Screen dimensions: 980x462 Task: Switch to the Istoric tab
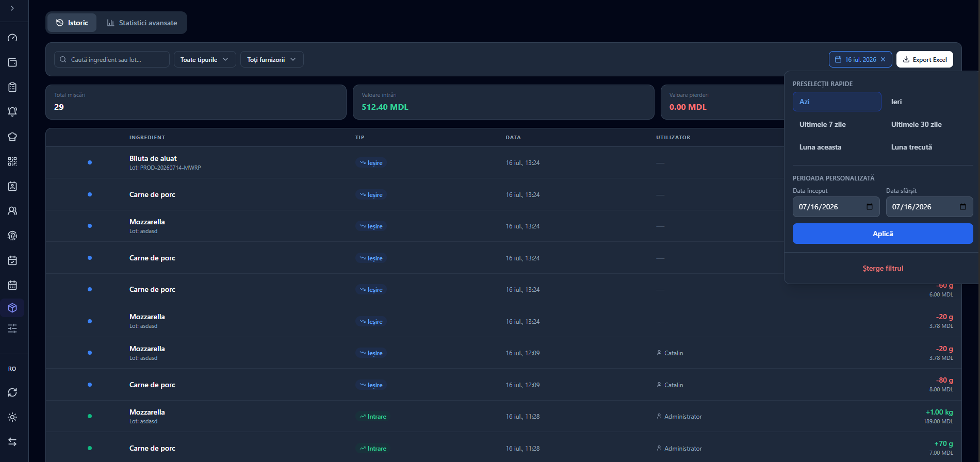72,23
